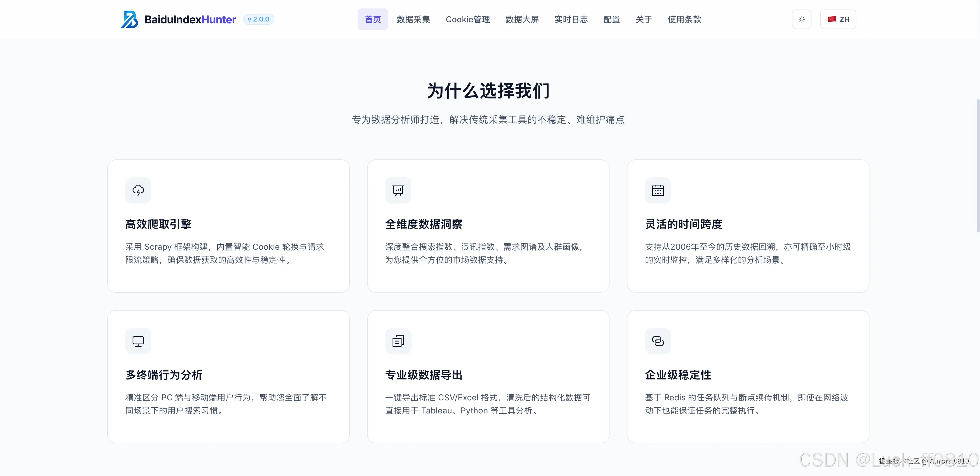Click the BaiduIndexHunter wordmark text

coord(191,19)
